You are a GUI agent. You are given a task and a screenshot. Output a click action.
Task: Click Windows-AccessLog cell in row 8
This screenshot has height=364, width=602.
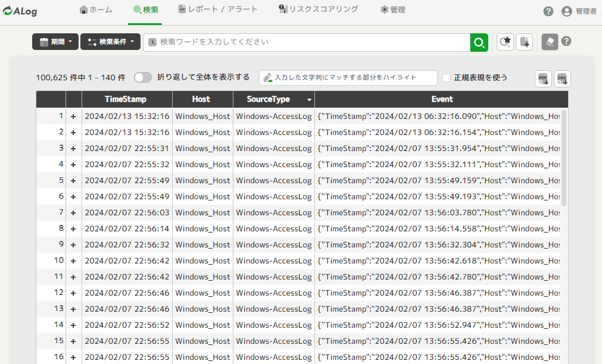tap(274, 228)
